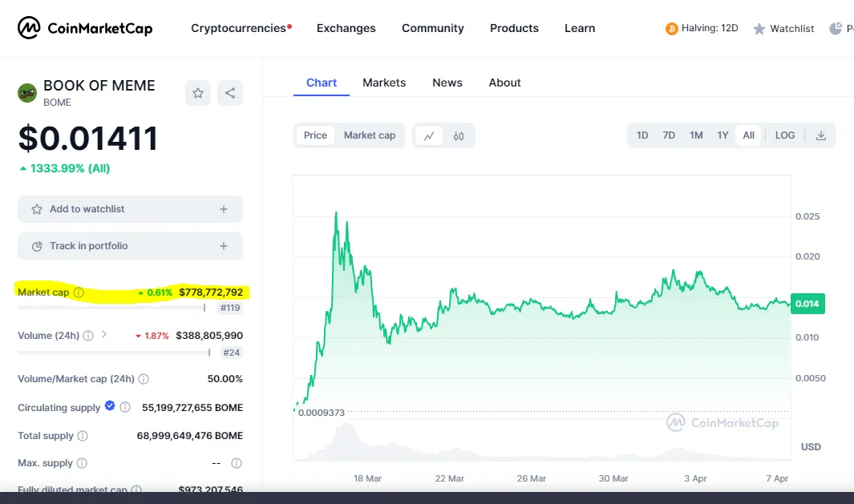854x504 pixels.
Task: Expand the Volume (24h) chevron
Action: pyautogui.click(x=104, y=335)
